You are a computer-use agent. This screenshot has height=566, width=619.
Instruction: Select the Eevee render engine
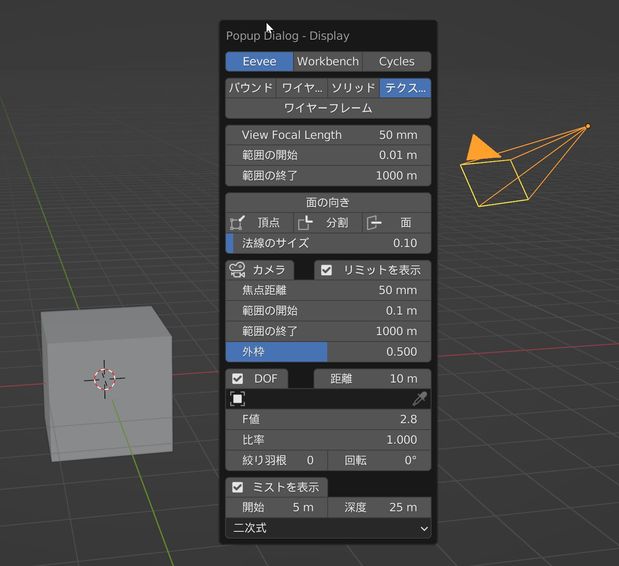click(259, 62)
